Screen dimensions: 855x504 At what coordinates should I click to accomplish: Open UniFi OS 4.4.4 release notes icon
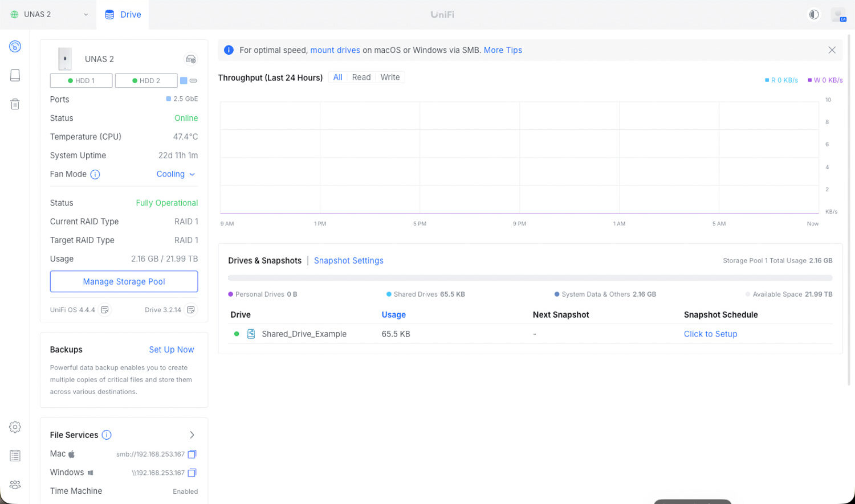pos(105,310)
